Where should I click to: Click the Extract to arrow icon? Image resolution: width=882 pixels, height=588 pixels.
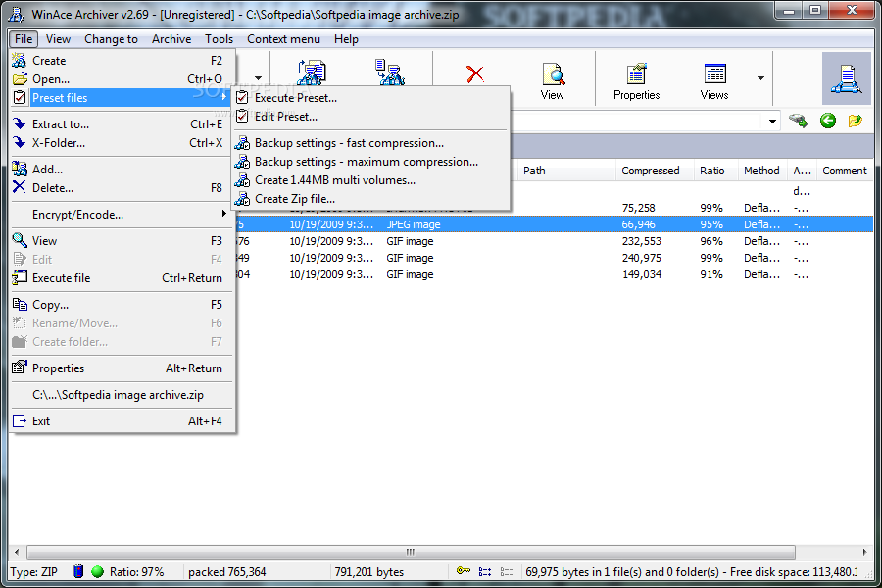(x=20, y=123)
